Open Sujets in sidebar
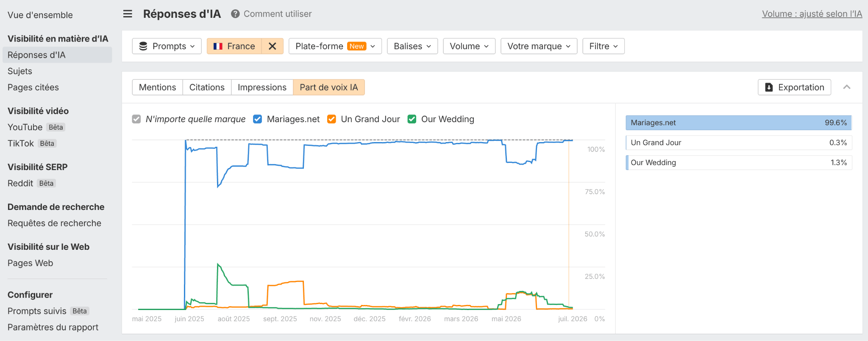 coord(20,71)
